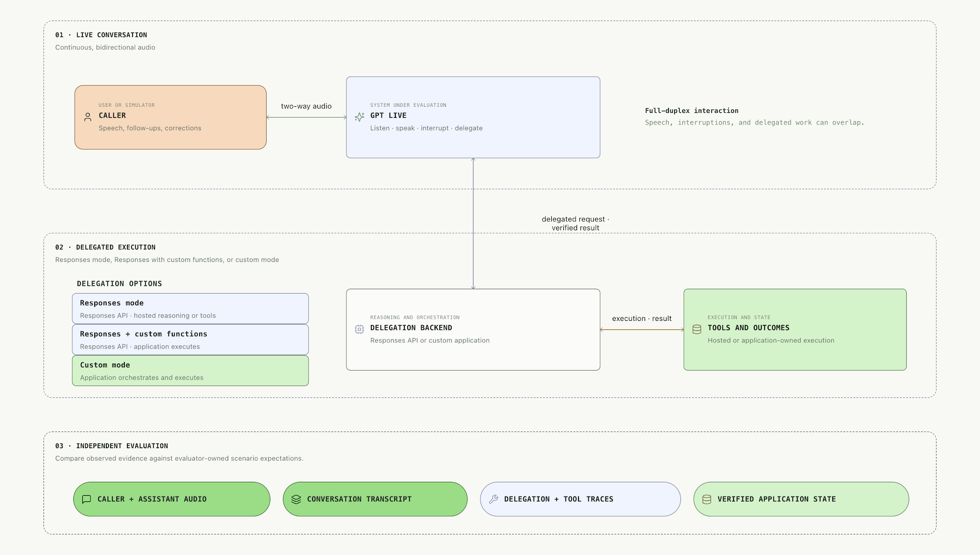Click the '02 · DELEGATED EXECUTION' section title
Screen dimensions: 980x555
coord(105,248)
